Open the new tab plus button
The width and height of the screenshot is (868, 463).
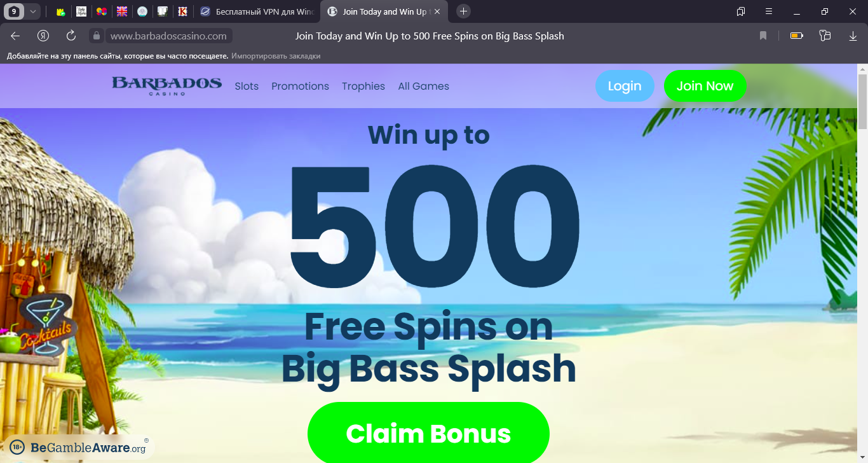click(464, 11)
